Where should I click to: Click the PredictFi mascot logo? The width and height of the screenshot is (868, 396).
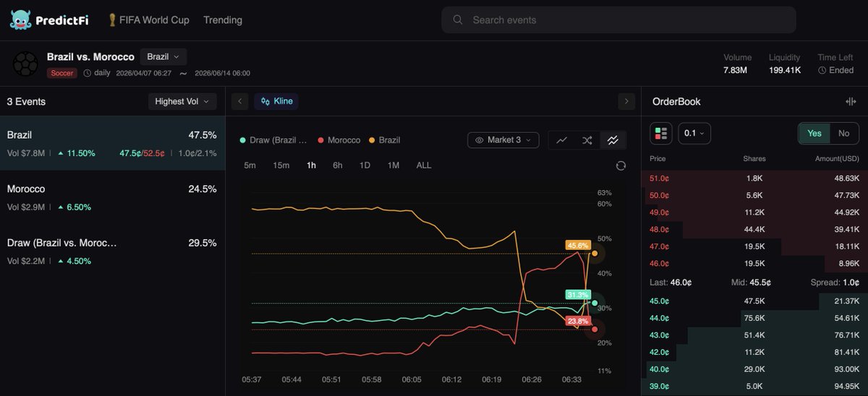coord(20,20)
